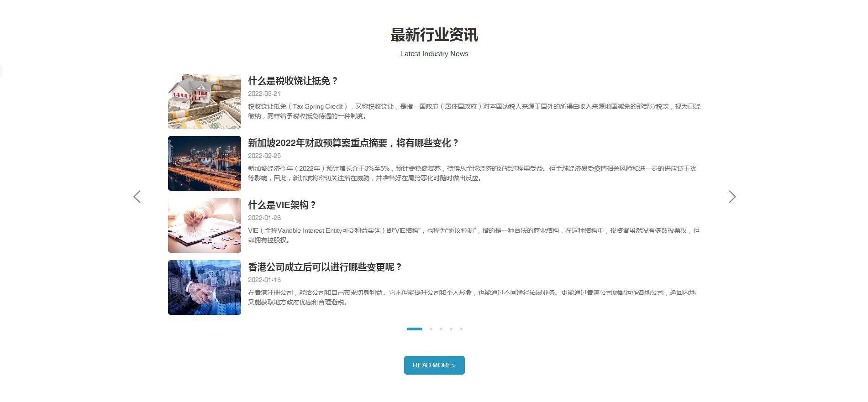Click the date 2022-01-28
Viewport: 868px width, 402px height.
coord(264,218)
